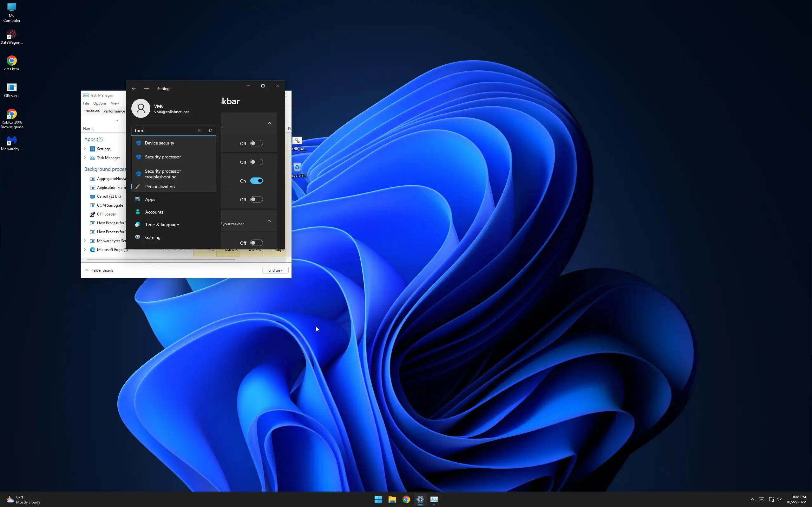Click Fewer details link
Image resolution: width=812 pixels, height=507 pixels.
[x=102, y=270]
